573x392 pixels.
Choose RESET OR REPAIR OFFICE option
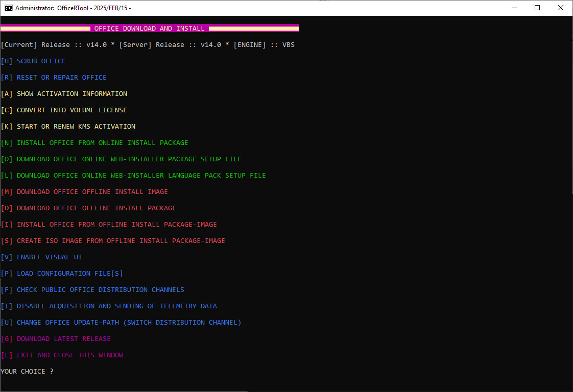pyautogui.click(x=61, y=78)
